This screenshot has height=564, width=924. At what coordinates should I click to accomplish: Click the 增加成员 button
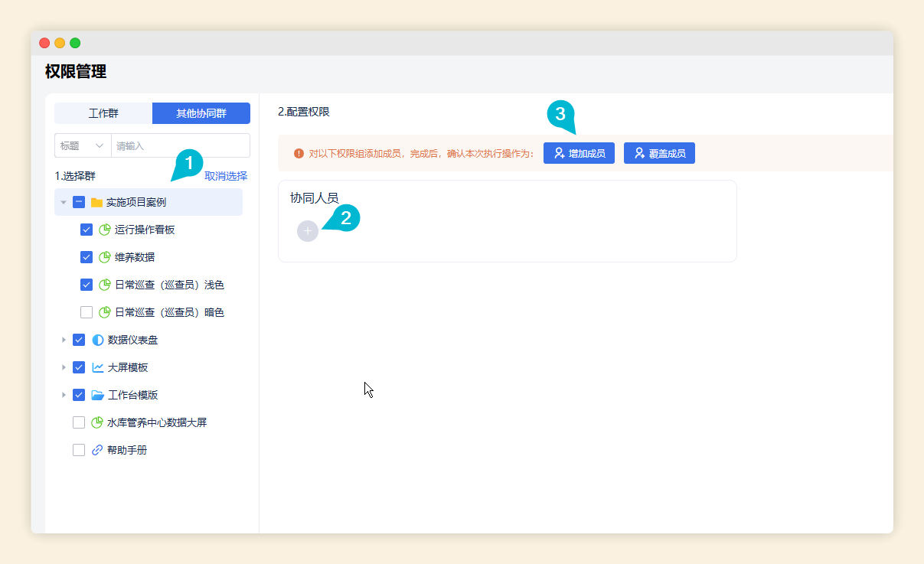[x=580, y=153]
